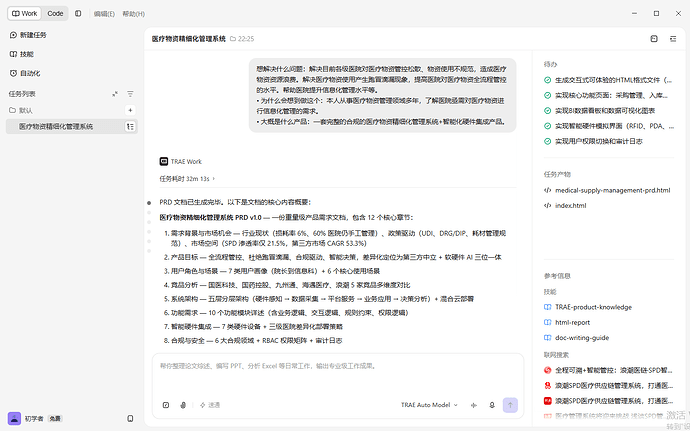Click book icon beside doc-writing-guide
This screenshot has height=431, width=690.
point(547,338)
